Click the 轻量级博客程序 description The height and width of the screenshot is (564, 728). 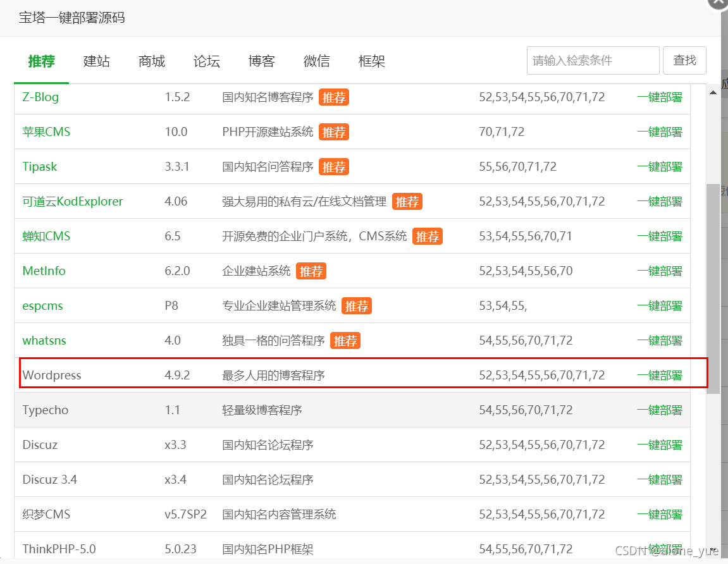262,410
